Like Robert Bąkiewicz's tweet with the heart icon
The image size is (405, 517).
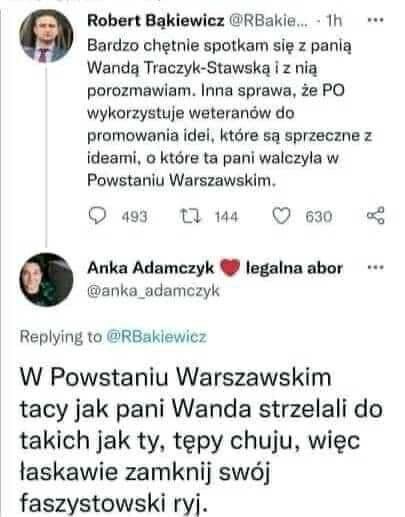click(x=282, y=216)
